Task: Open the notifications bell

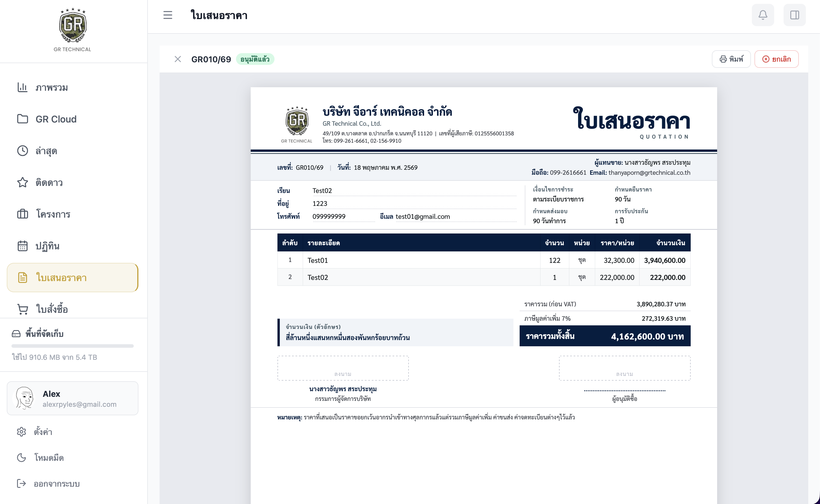Action: [x=763, y=15]
